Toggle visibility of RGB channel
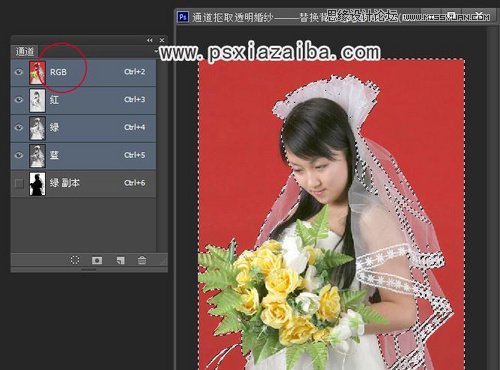 19,72
